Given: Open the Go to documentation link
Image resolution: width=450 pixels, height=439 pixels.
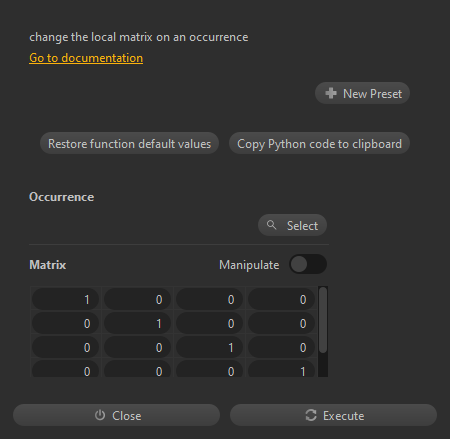Looking at the screenshot, I should tap(86, 58).
